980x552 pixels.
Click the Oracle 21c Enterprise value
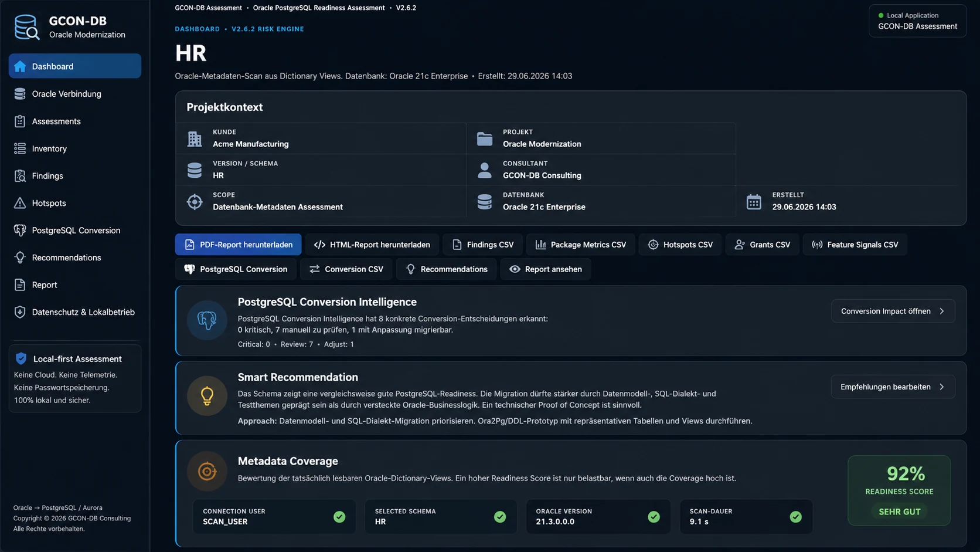pos(544,207)
